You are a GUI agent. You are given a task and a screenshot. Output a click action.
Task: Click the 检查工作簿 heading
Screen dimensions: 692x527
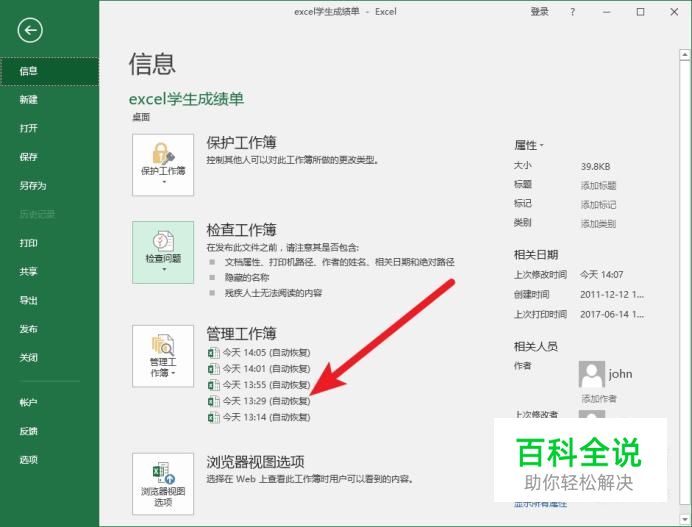tap(241, 230)
